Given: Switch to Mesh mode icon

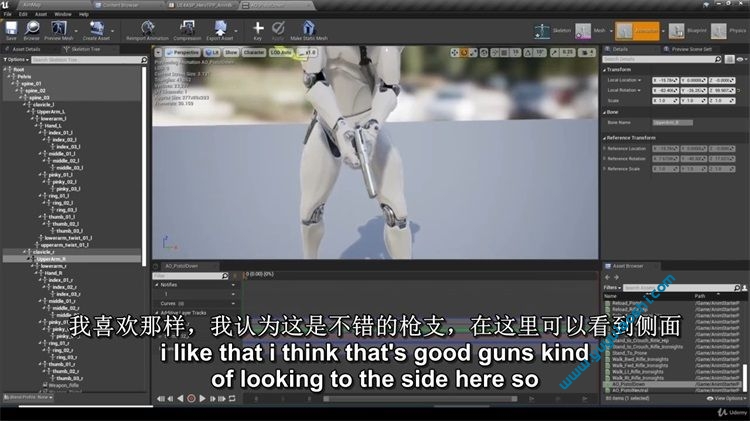Looking at the screenshot, I should [583, 31].
